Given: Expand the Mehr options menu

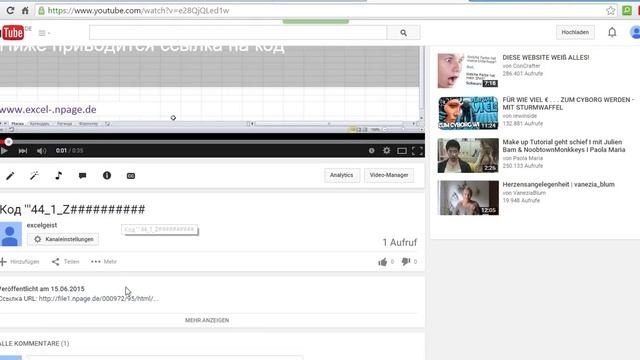Looking at the screenshot, I should [104, 262].
